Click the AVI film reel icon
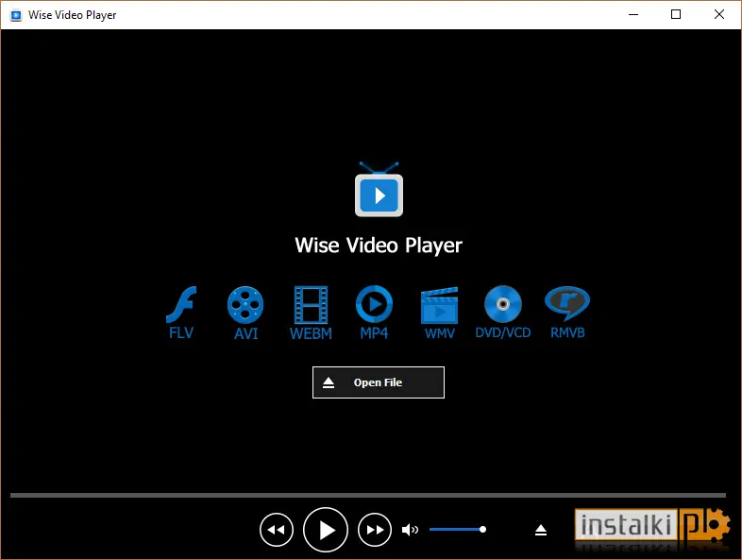Screen dimensions: 742x560 (245, 304)
